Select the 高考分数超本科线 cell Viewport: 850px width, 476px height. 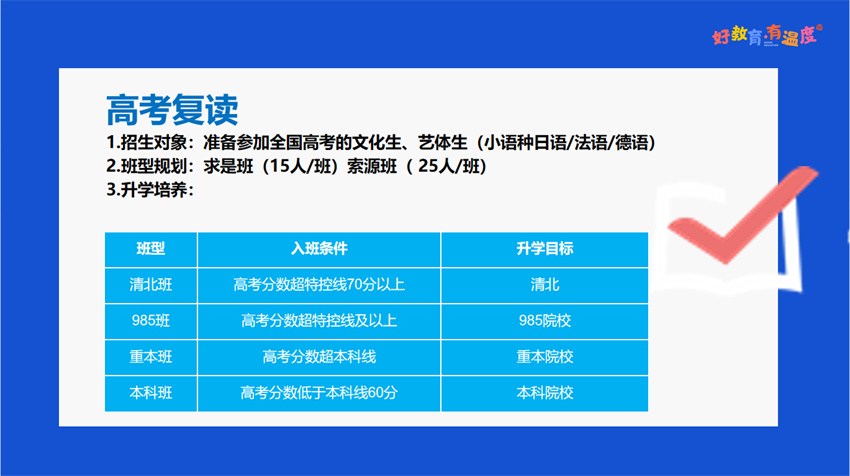319,357
